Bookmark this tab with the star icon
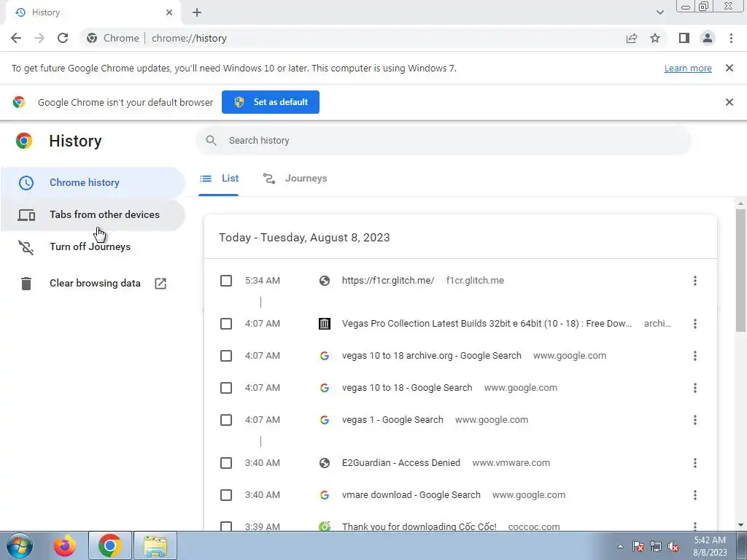 point(655,38)
